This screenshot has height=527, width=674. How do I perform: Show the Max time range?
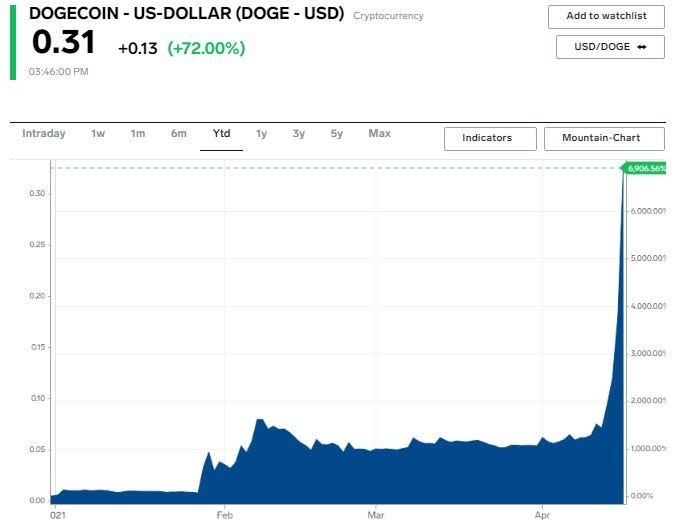379,134
